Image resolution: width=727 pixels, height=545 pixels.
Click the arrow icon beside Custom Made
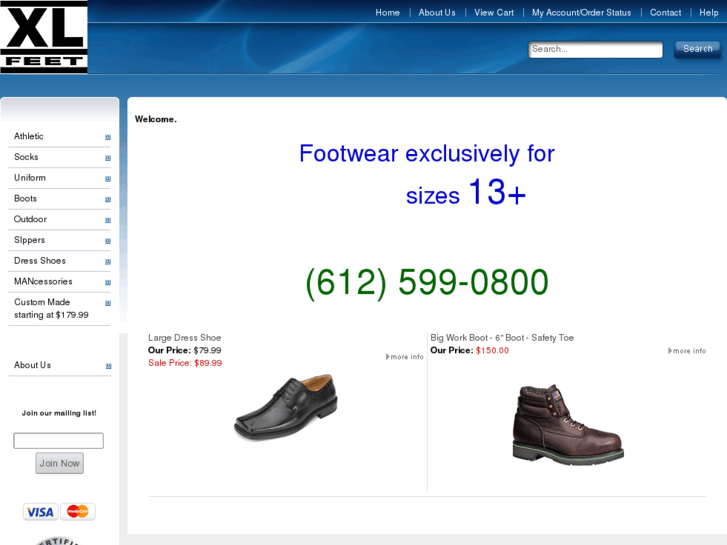pyautogui.click(x=108, y=303)
